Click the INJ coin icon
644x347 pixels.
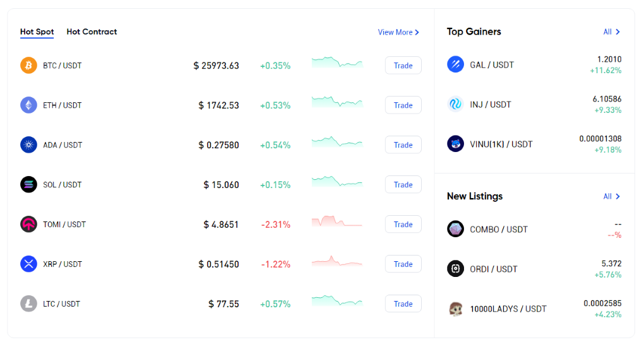tap(455, 104)
